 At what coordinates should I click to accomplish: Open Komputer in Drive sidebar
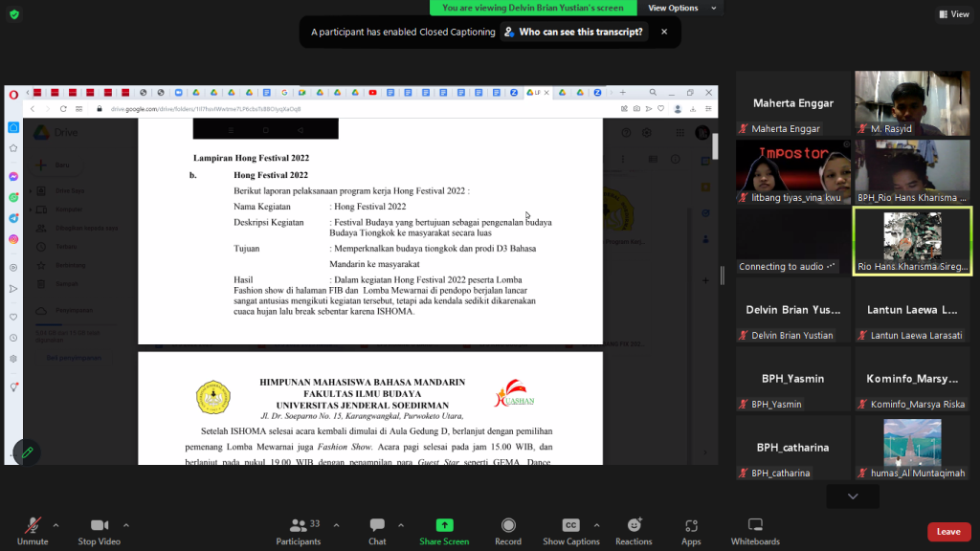(x=68, y=209)
